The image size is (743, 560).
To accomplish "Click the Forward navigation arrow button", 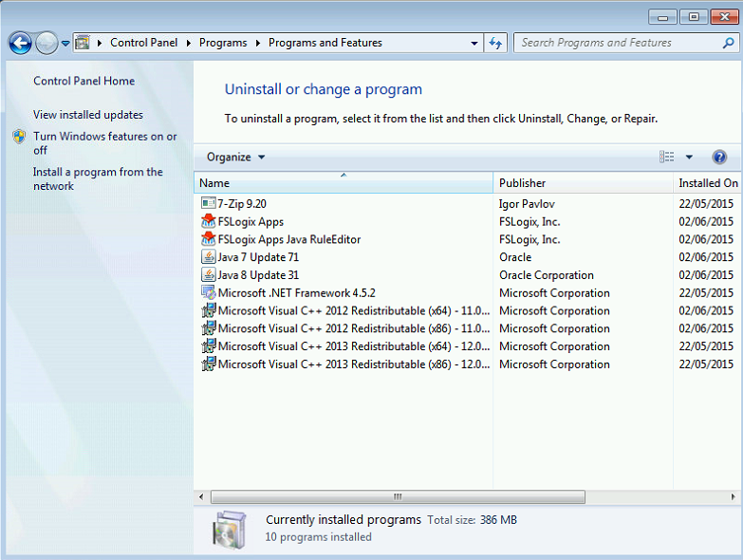I will coord(46,43).
